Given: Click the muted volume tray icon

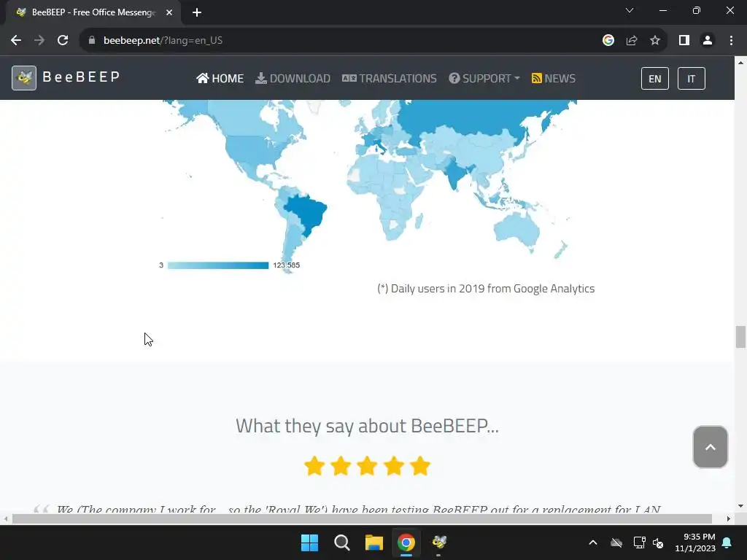Looking at the screenshot, I should point(659,542).
